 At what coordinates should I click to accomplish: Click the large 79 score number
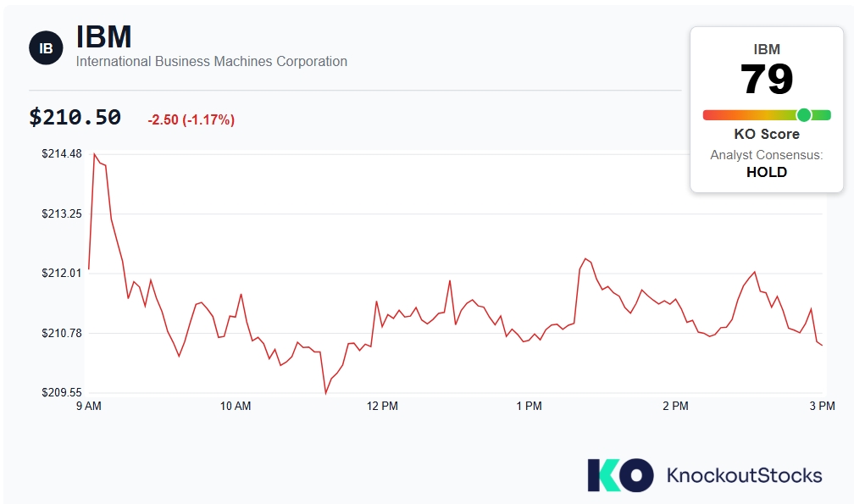tap(766, 79)
